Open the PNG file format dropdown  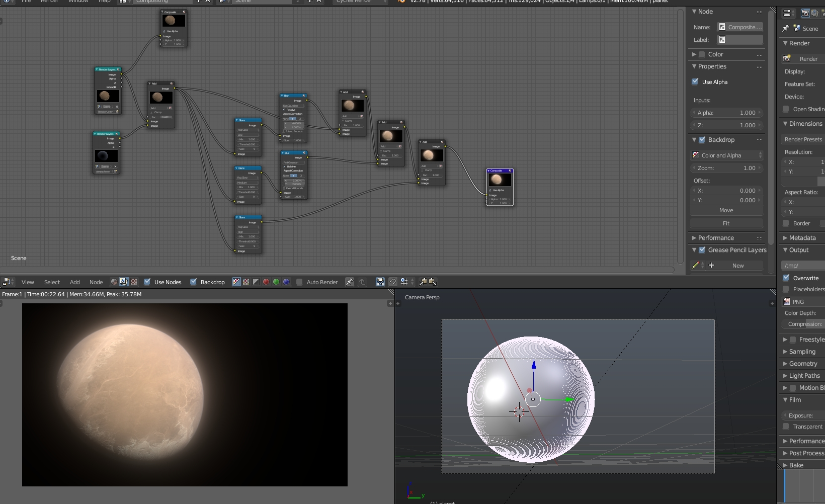[803, 301]
